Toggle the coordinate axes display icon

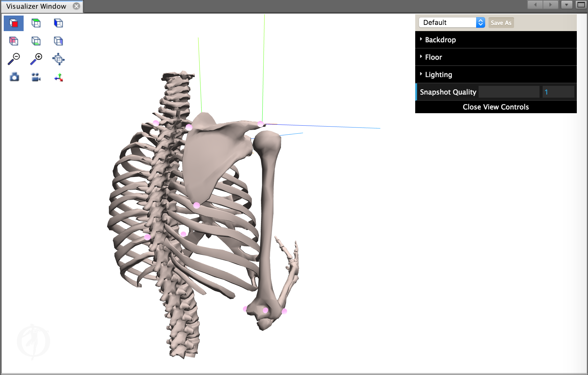(58, 77)
